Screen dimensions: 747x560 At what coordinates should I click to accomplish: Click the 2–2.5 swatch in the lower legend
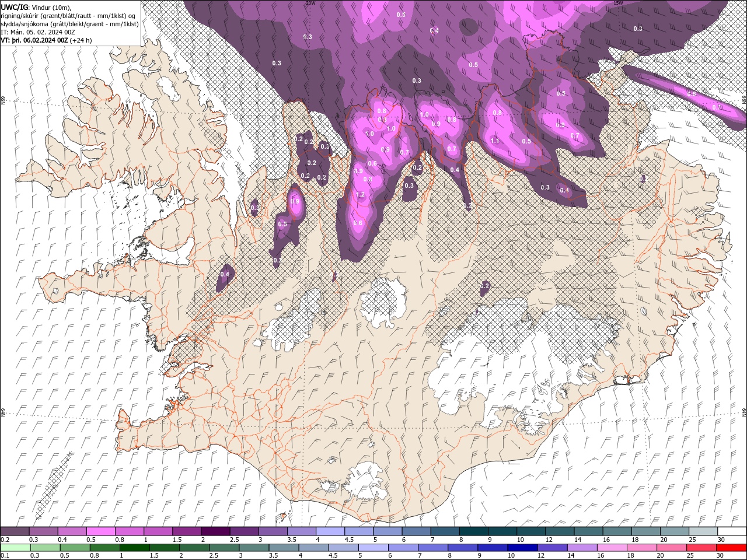(x=194, y=548)
